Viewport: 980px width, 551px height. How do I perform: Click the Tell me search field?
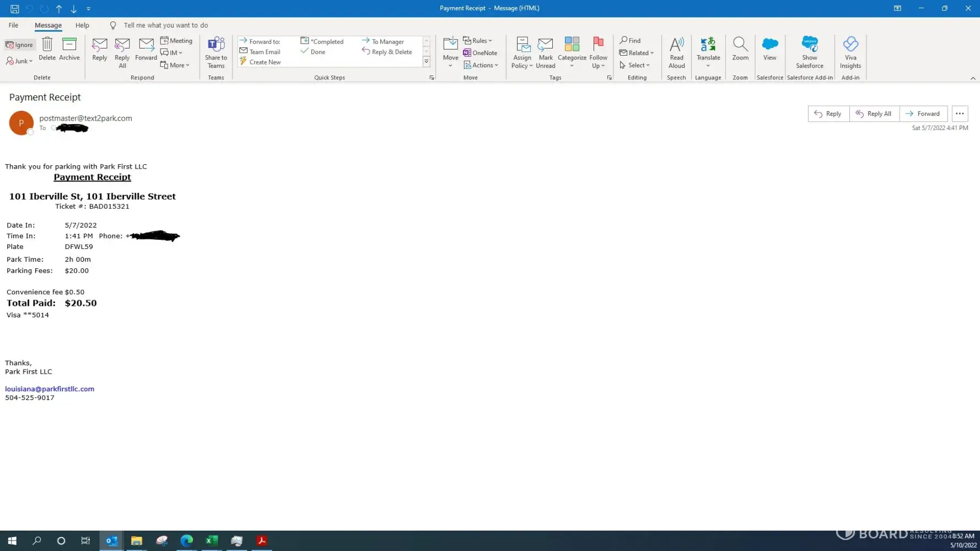pos(165,25)
